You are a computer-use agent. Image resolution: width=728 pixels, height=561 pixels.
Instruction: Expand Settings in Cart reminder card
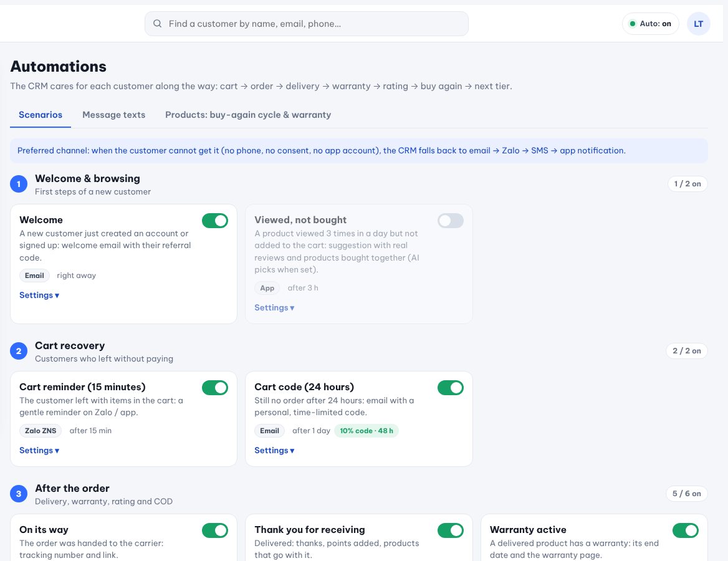pyautogui.click(x=39, y=451)
